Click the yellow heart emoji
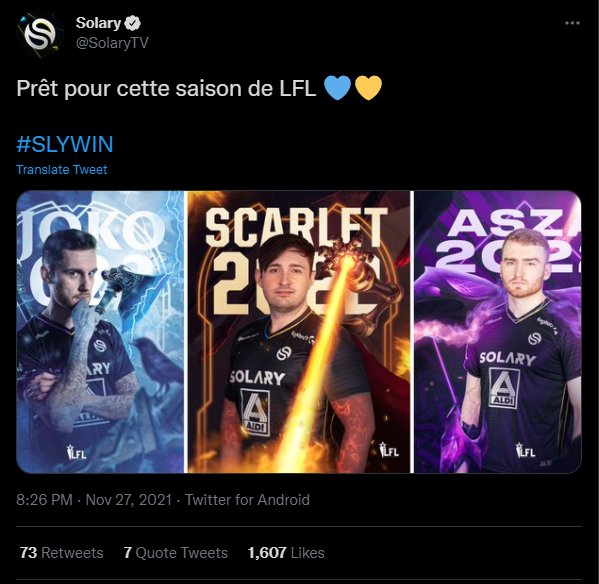Viewport: 599px width, 584px height. tap(368, 88)
